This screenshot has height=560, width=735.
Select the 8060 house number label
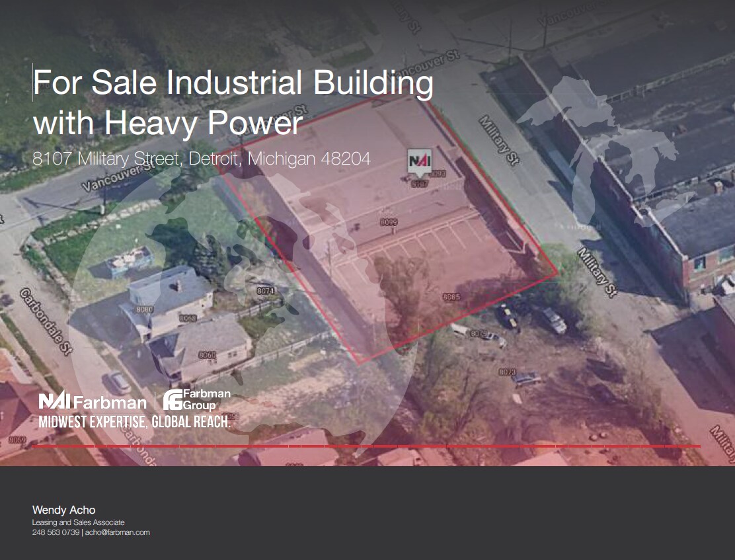(x=207, y=355)
